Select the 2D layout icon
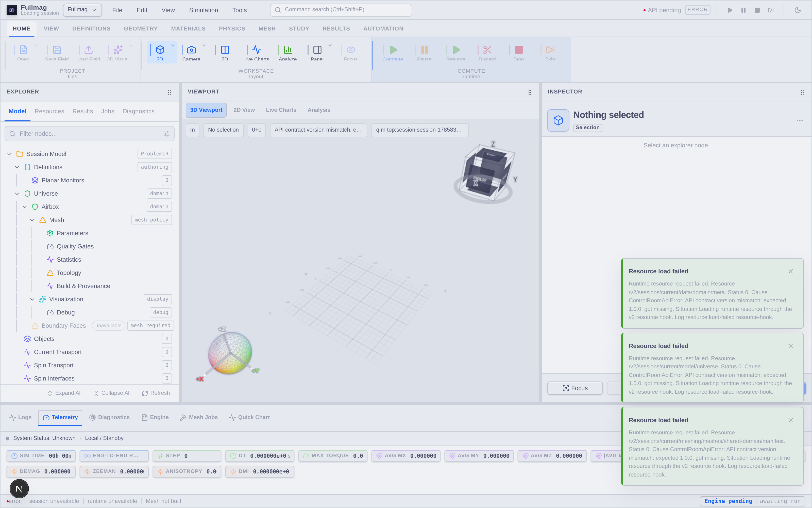Viewport: 812px width, 508px height. tap(225, 50)
